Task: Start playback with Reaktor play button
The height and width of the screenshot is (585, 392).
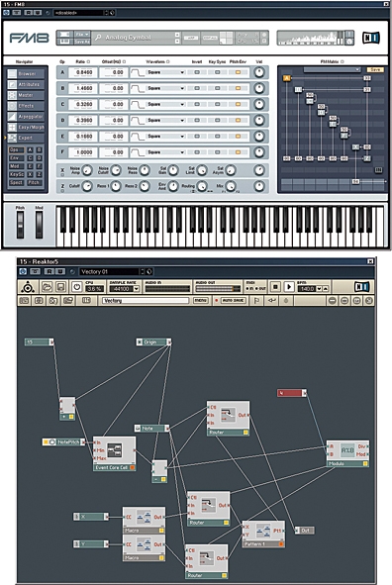Action: coord(288,286)
